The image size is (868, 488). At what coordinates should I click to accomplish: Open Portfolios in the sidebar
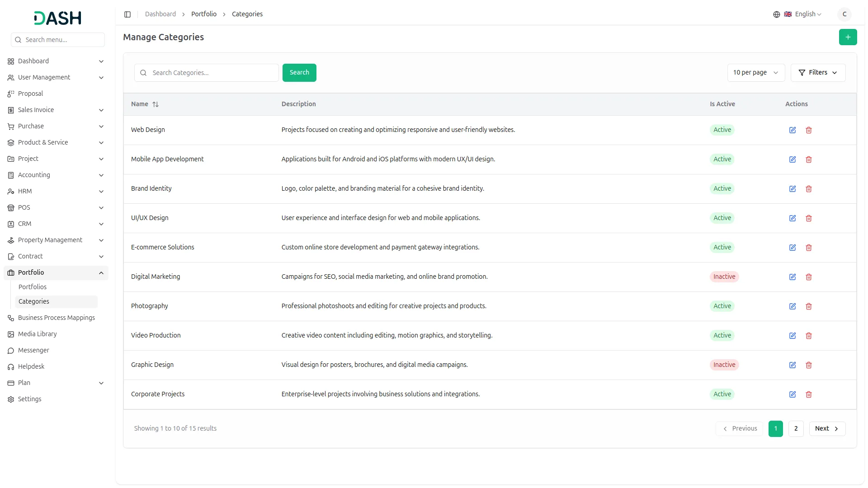(x=33, y=287)
